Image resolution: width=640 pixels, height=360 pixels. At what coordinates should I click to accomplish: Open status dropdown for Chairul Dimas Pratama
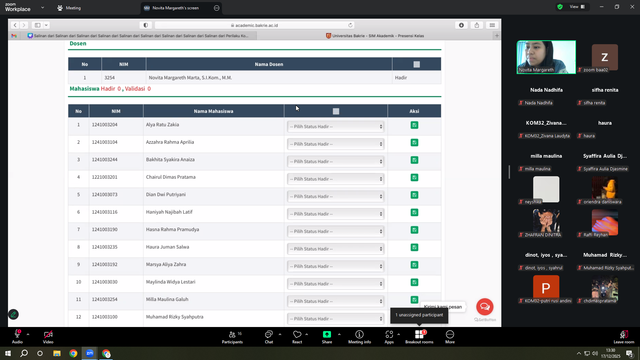(x=336, y=179)
